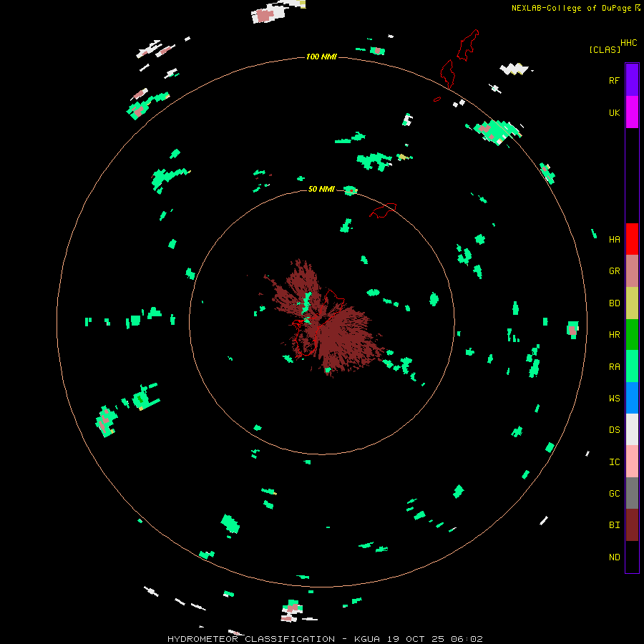
Task: Click the RA light green swatch
Action: tap(632, 366)
